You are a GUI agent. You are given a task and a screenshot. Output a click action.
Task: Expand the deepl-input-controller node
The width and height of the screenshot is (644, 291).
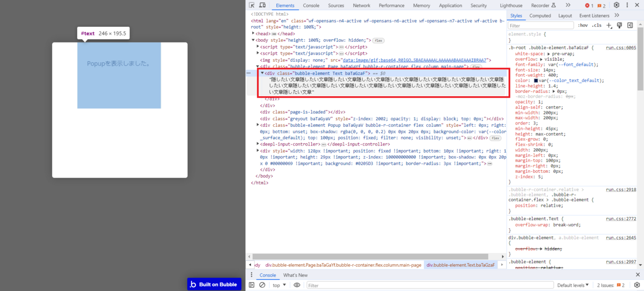pyautogui.click(x=258, y=144)
